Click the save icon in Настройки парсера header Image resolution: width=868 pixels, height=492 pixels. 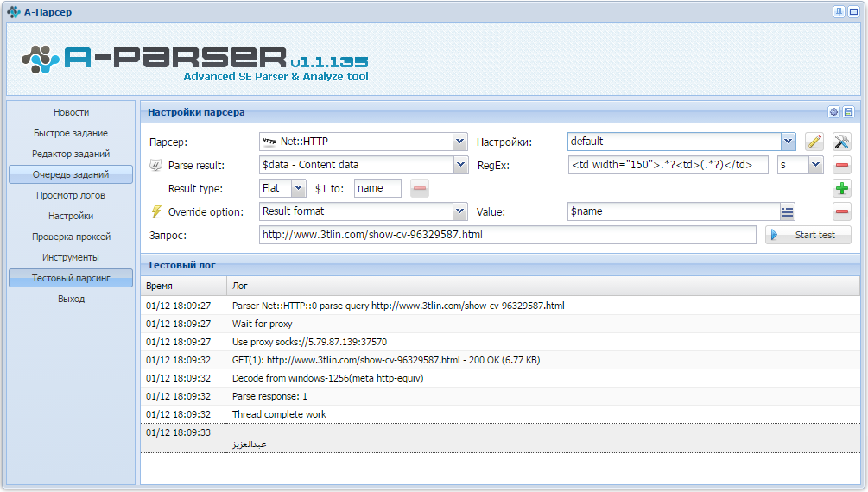click(848, 112)
